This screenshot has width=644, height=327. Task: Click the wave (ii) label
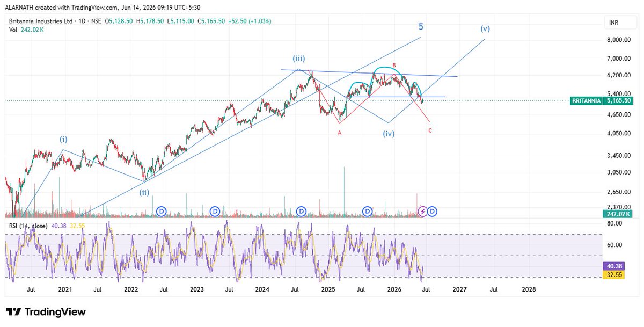pyautogui.click(x=144, y=192)
